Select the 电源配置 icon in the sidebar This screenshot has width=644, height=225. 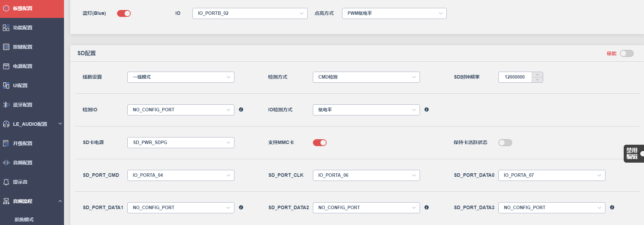[x=6, y=66]
